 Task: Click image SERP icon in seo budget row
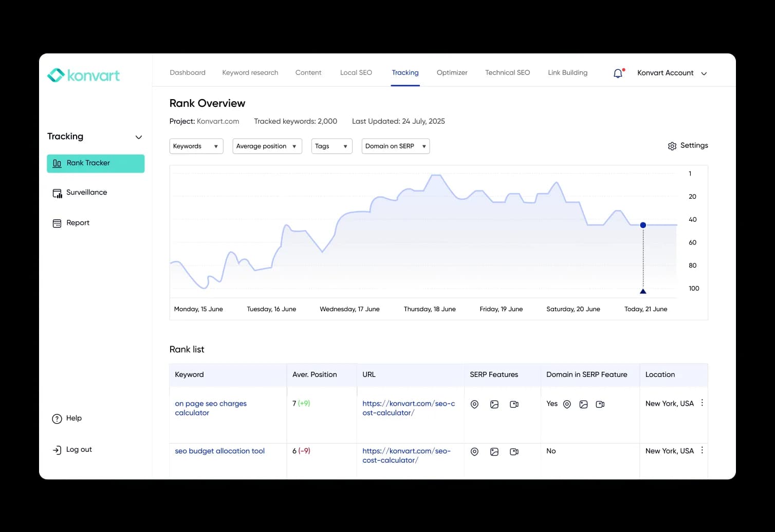[x=494, y=452]
